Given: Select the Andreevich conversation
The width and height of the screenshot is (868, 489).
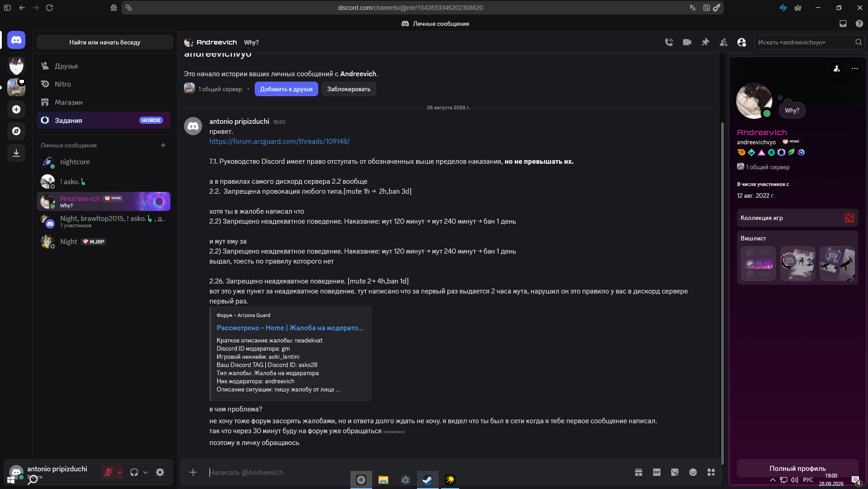Looking at the screenshot, I should (x=104, y=201).
